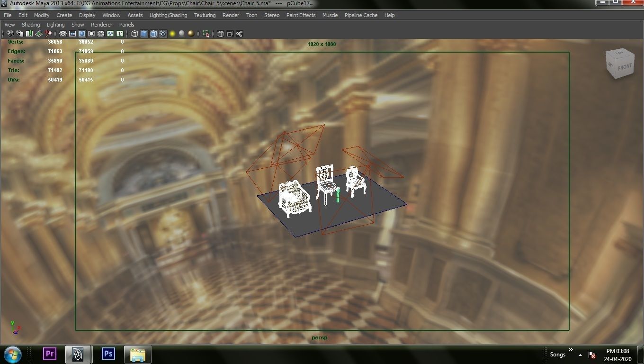Click the Isolate Select icon
The width and height of the screenshot is (644, 364).
tap(206, 34)
